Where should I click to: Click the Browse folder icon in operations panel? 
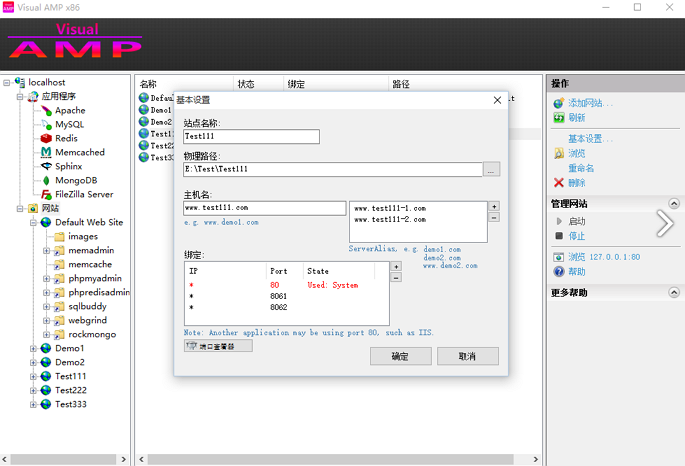click(x=559, y=153)
